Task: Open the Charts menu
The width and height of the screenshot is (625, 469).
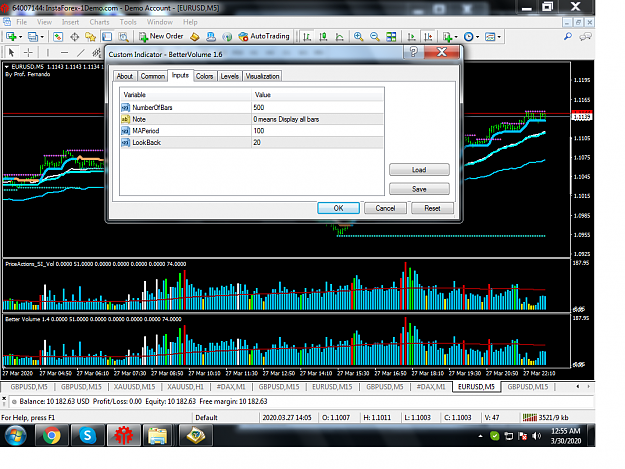Action: pyautogui.click(x=99, y=22)
